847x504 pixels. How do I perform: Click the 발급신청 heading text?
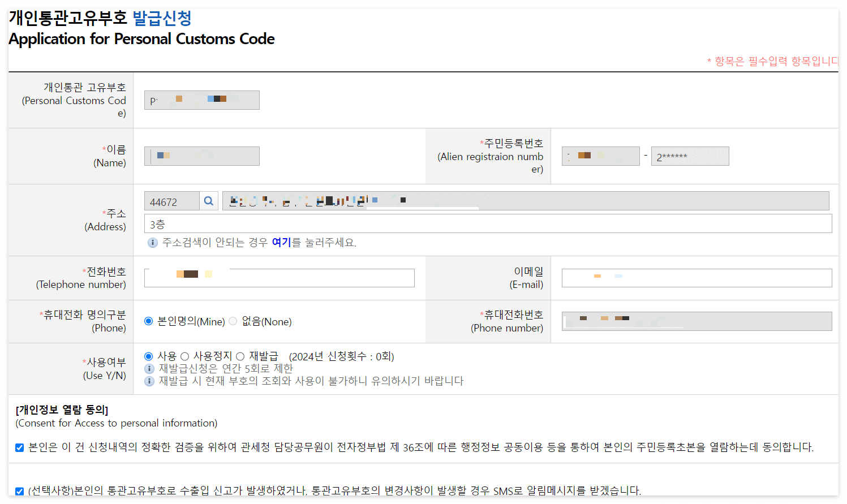[x=162, y=18]
